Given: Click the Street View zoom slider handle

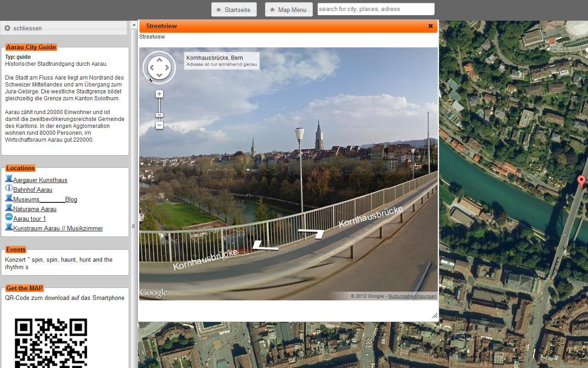Looking at the screenshot, I should [159, 115].
